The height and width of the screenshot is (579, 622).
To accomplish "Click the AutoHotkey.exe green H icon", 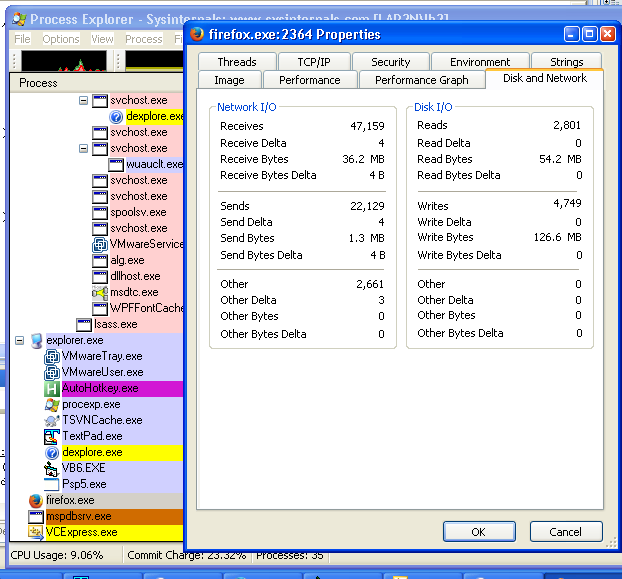I will pos(52,389).
